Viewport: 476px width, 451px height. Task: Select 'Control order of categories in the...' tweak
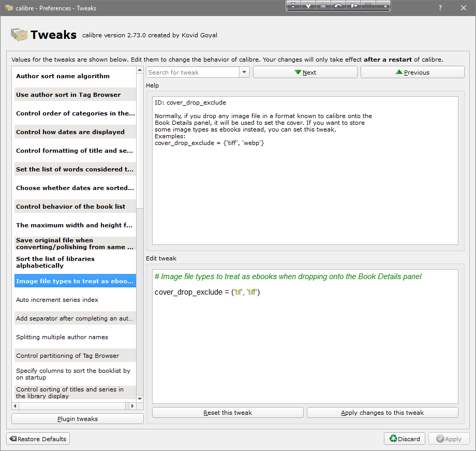point(75,113)
